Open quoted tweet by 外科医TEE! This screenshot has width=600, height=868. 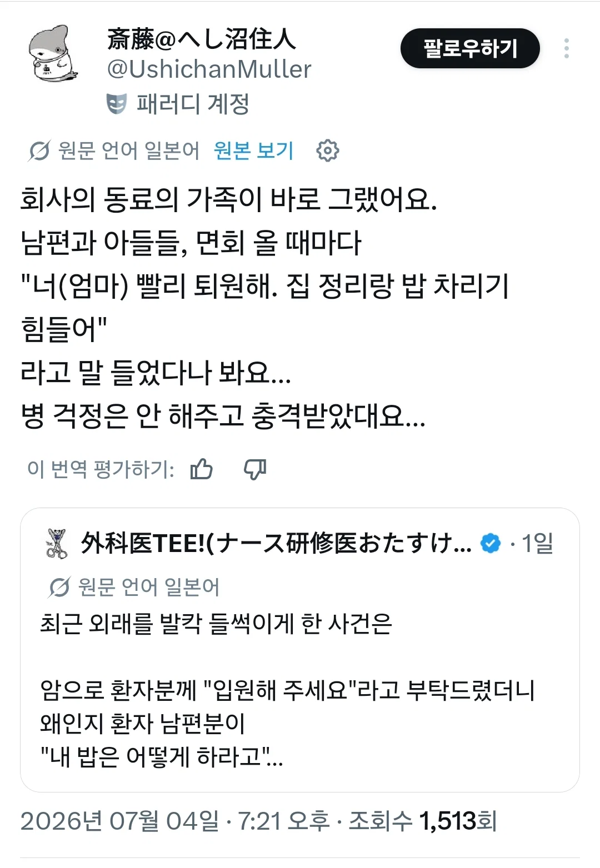click(300, 650)
